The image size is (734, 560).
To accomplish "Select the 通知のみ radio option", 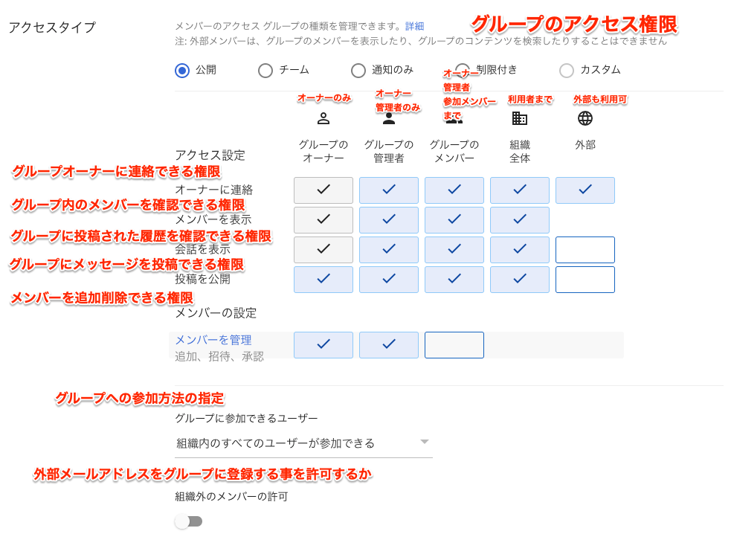I will [358, 71].
